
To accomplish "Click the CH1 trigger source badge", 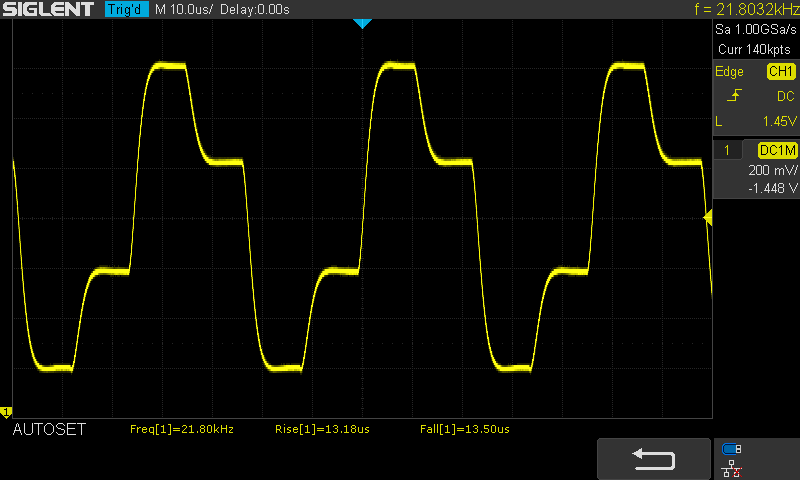I will click(x=781, y=71).
